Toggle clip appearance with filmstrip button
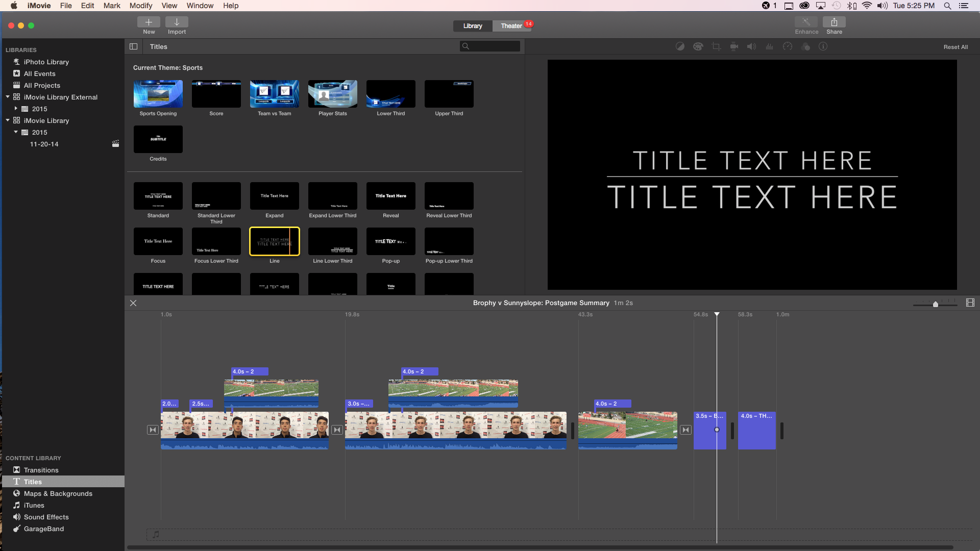This screenshot has width=980, height=551. click(x=969, y=302)
